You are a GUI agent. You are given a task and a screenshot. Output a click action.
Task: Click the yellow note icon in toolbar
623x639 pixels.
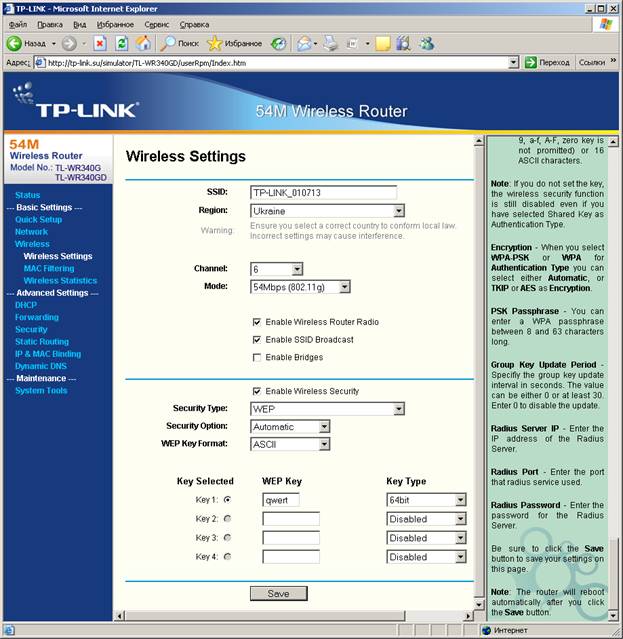[383, 43]
